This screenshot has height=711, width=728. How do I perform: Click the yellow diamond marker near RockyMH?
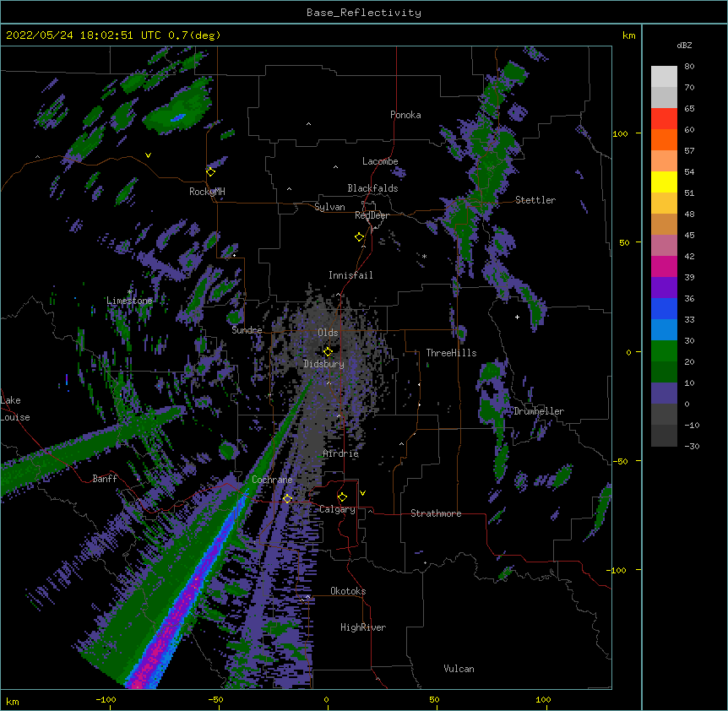(210, 172)
